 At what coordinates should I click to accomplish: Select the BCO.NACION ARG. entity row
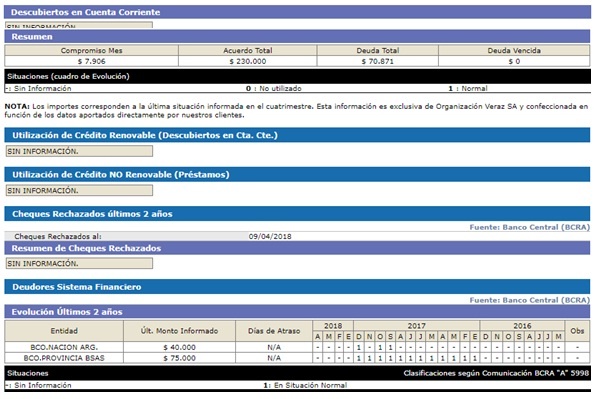click(x=297, y=347)
